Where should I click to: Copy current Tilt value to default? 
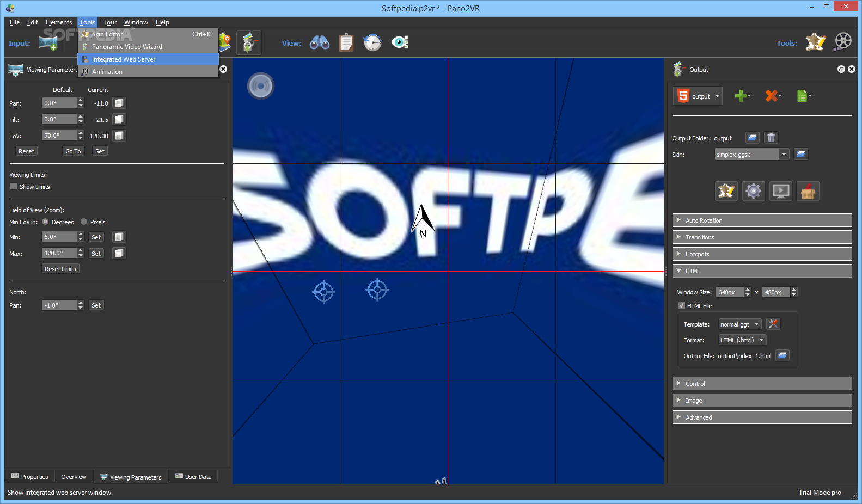pyautogui.click(x=119, y=119)
